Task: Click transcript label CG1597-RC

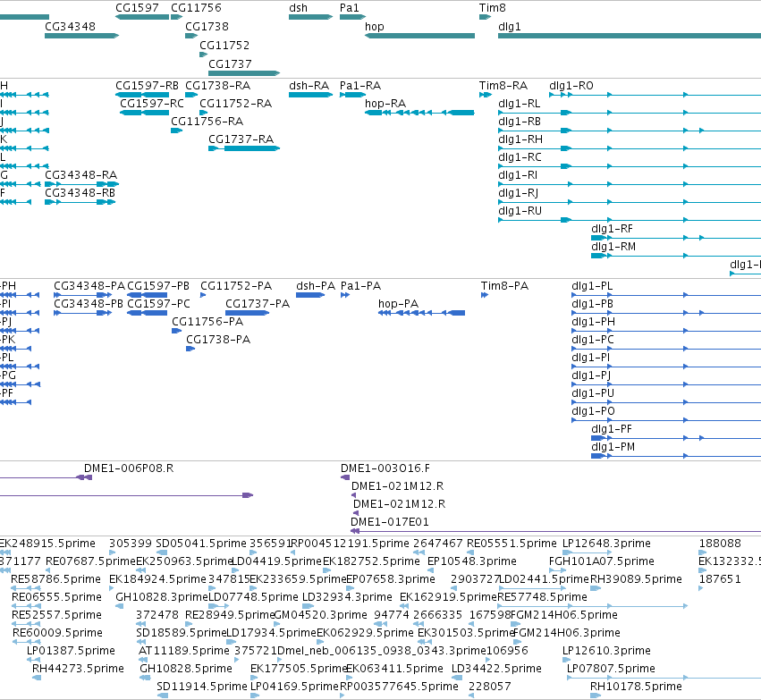Action: [152, 104]
